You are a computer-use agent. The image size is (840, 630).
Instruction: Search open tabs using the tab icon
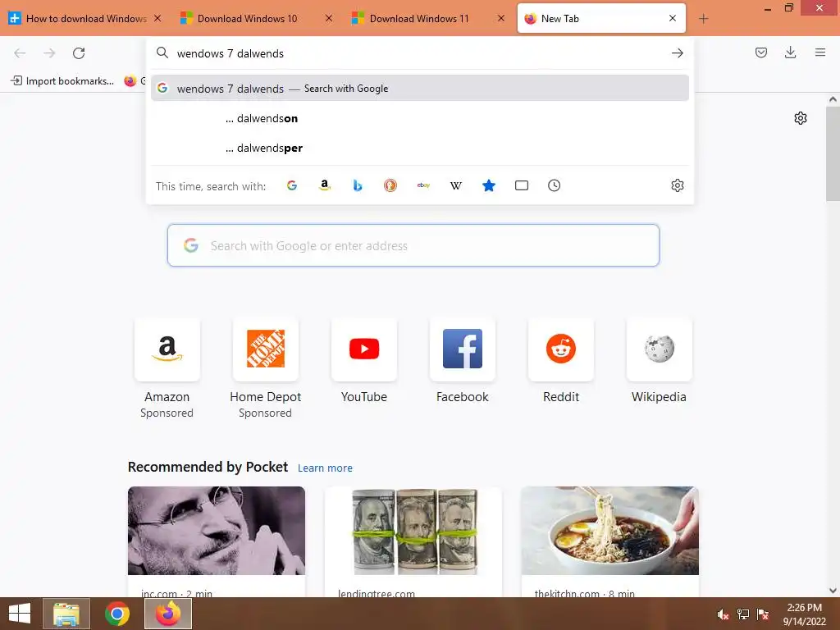coord(521,185)
